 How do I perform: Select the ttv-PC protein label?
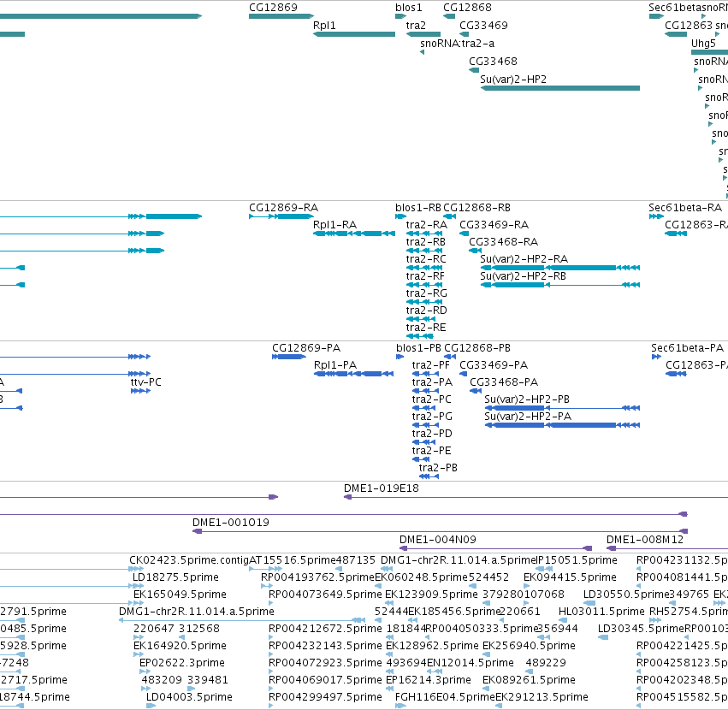145,382
